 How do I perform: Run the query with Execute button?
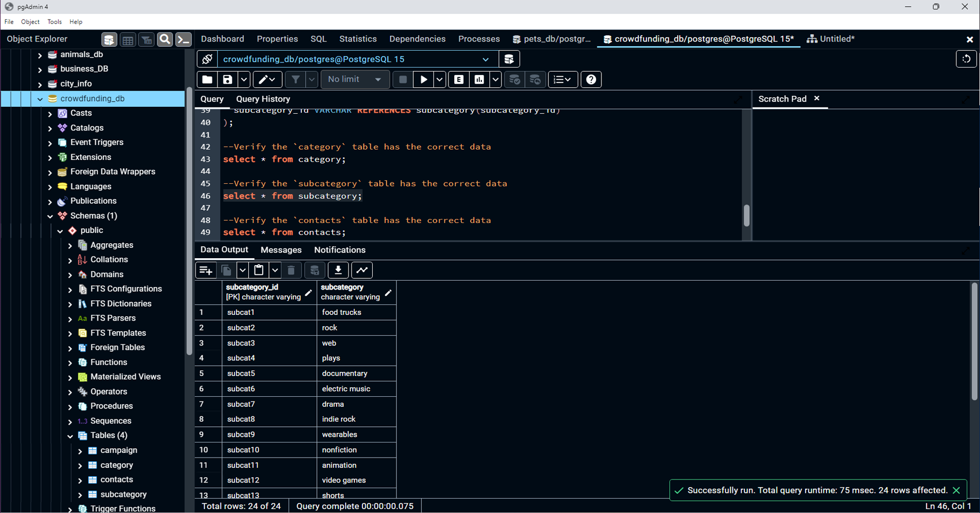(424, 80)
